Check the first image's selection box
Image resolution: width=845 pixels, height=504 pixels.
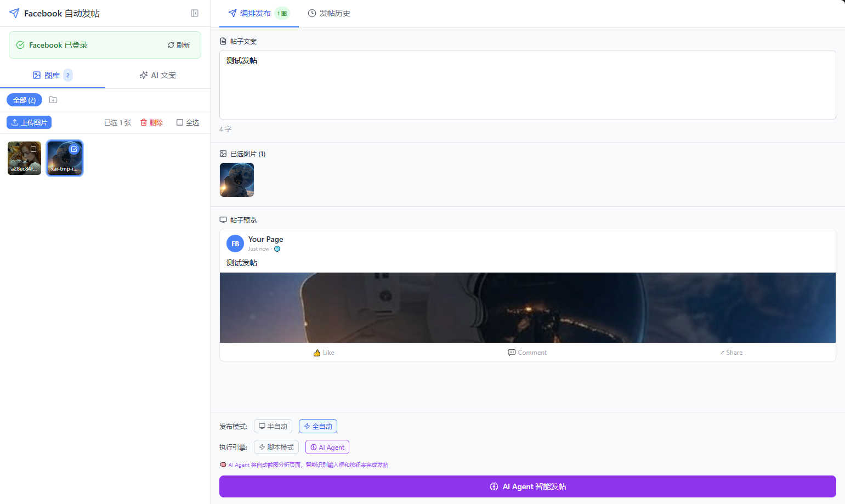click(x=33, y=149)
